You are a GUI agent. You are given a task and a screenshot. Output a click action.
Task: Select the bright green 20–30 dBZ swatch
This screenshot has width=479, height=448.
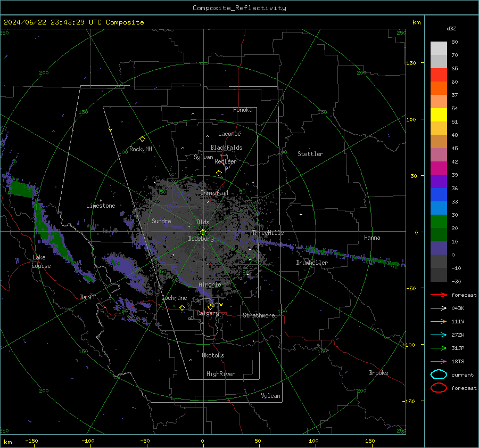(x=439, y=221)
